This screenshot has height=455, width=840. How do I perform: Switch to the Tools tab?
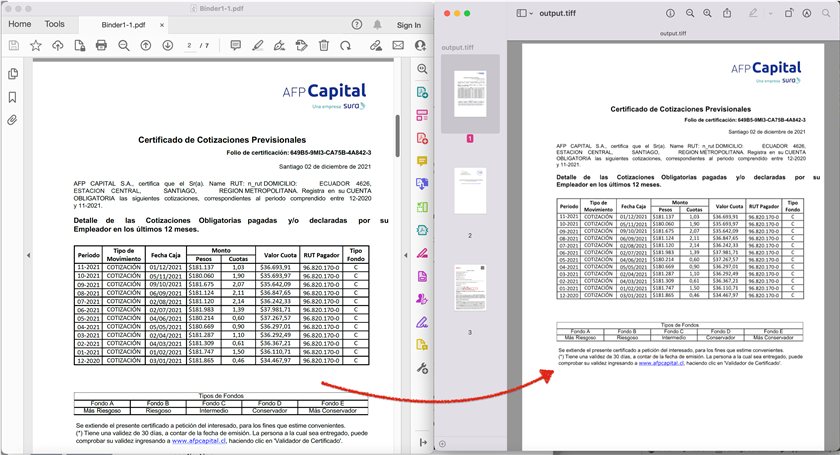coord(54,24)
